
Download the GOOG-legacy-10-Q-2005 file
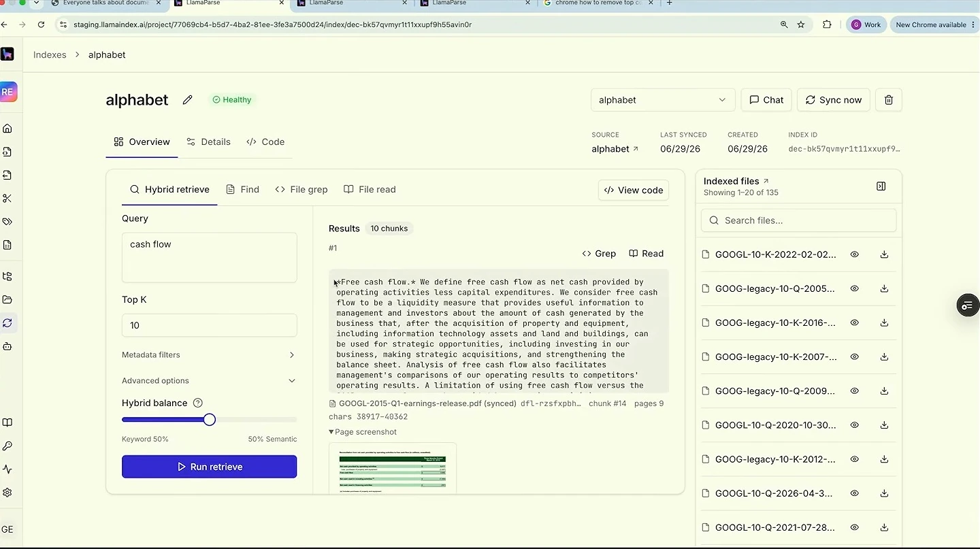pos(884,288)
